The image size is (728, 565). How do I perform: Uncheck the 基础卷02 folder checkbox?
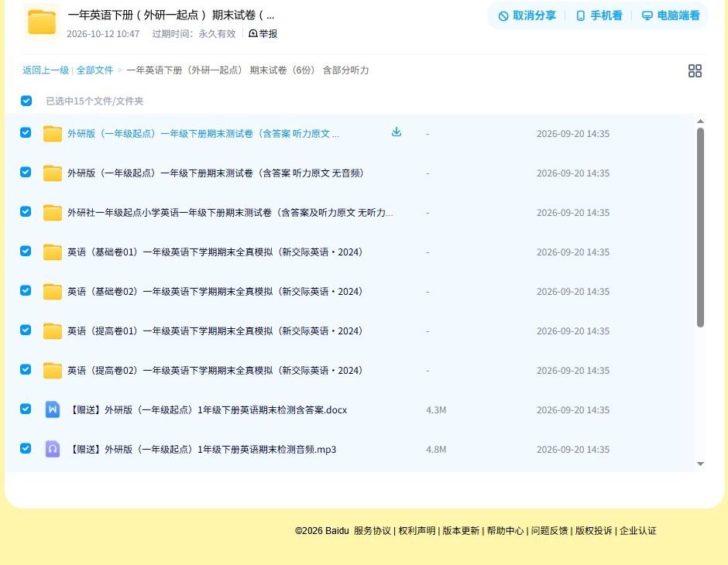(x=26, y=290)
